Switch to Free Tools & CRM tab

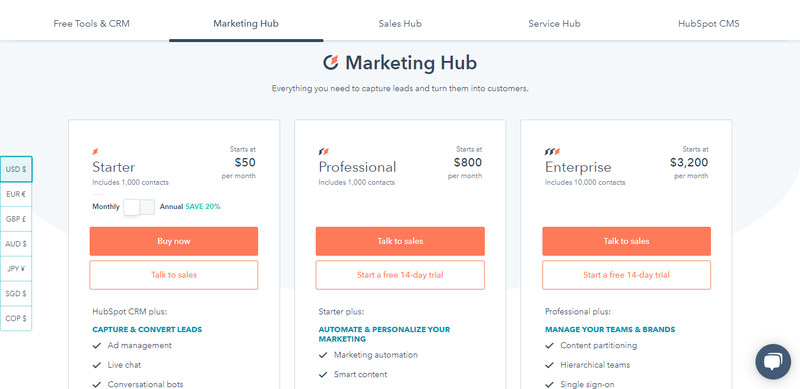tap(91, 23)
